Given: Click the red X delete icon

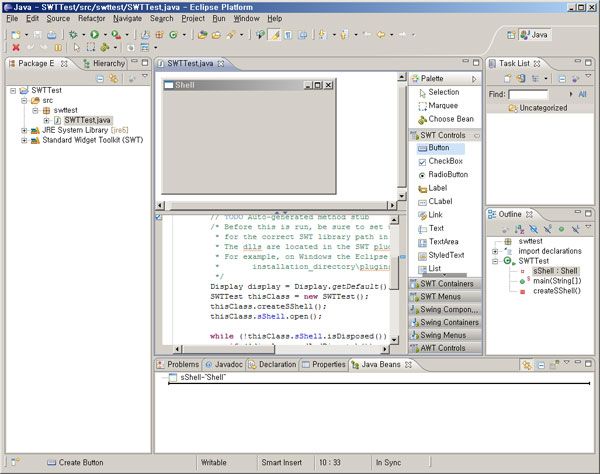Looking at the screenshot, I should point(16,47).
